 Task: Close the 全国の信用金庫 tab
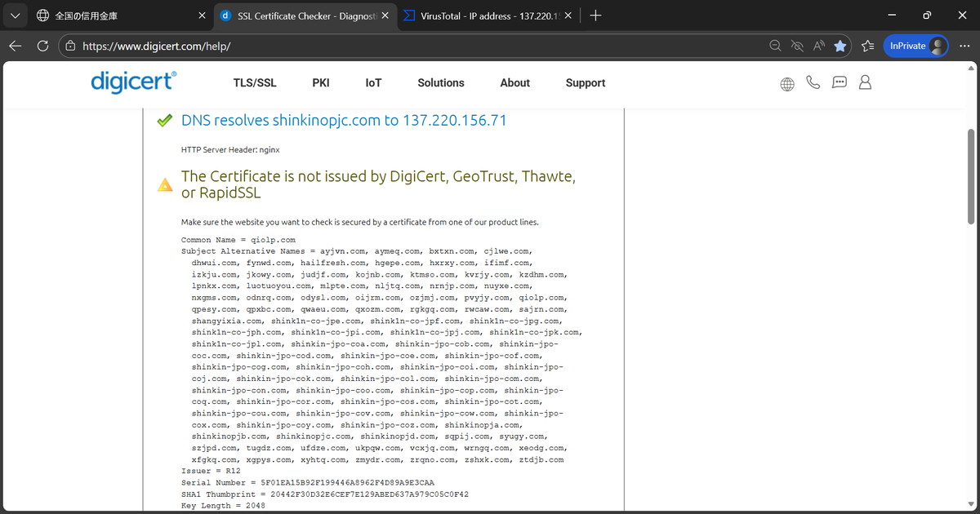pos(203,16)
